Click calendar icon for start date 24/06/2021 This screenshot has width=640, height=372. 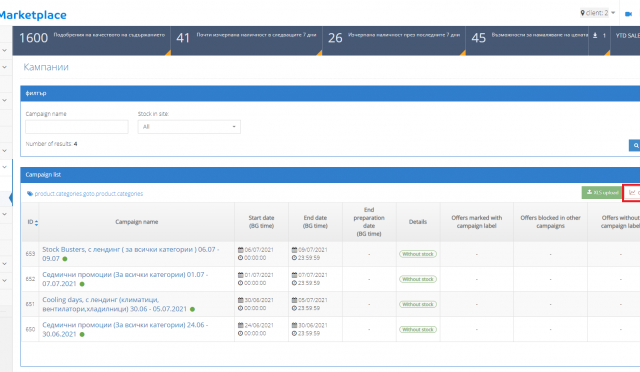click(240, 325)
